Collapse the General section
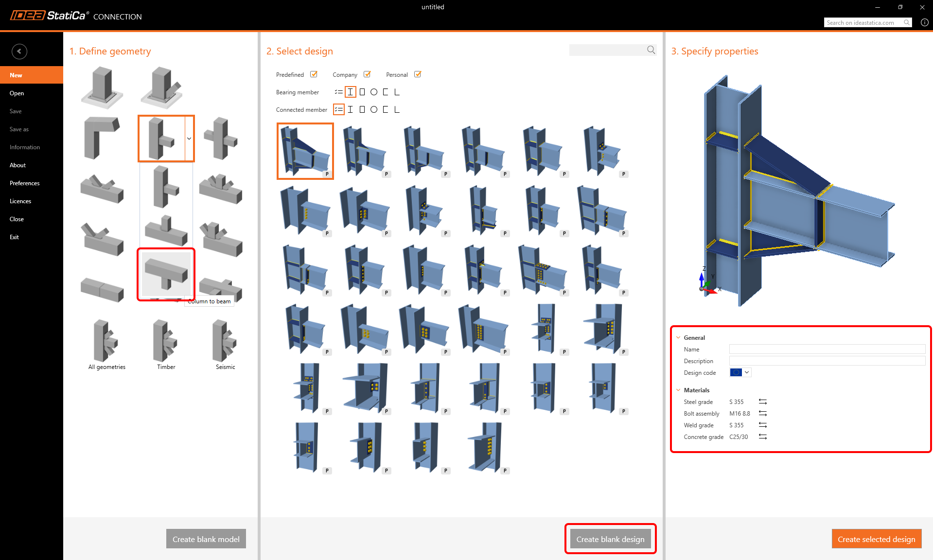Viewport: 933px width, 560px height. click(678, 337)
